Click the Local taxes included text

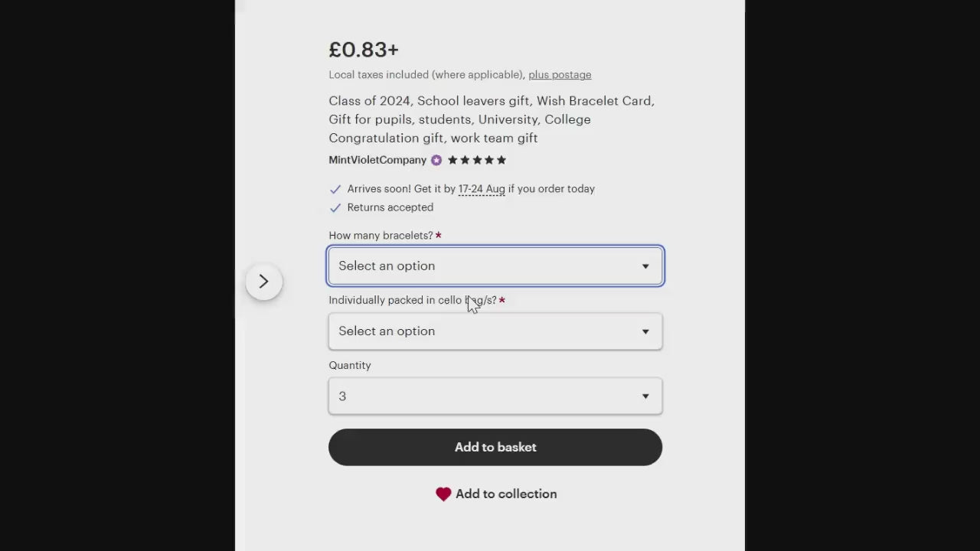click(x=426, y=75)
